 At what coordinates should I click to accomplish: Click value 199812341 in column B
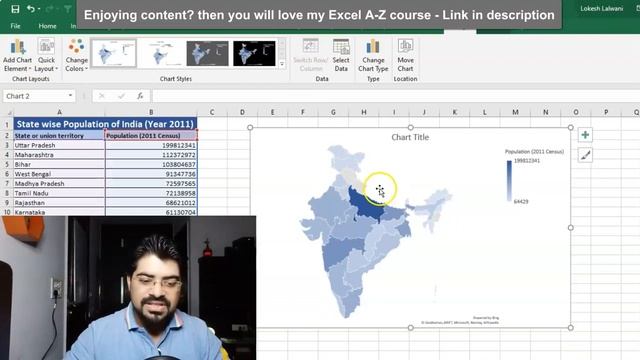[x=151, y=145]
